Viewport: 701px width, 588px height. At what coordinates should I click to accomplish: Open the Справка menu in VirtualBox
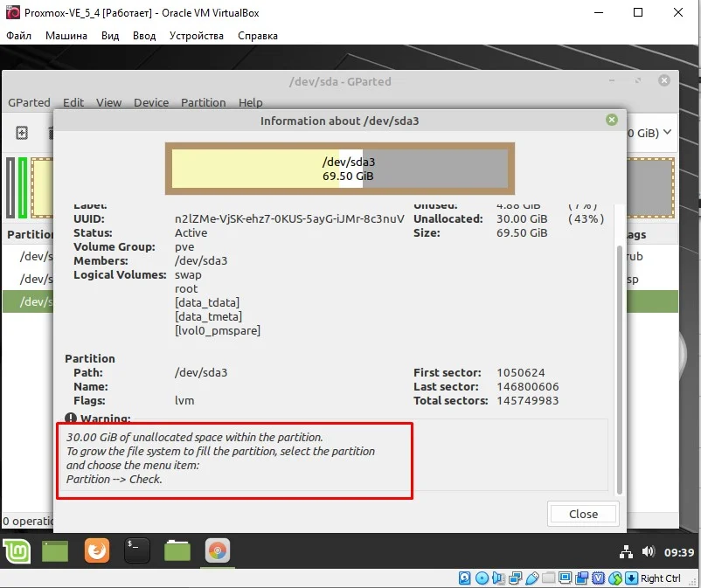click(x=258, y=36)
